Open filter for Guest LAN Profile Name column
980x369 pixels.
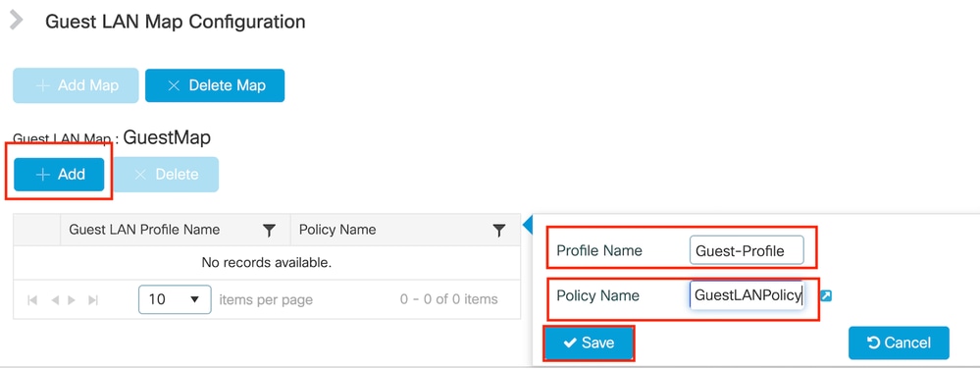tap(269, 231)
